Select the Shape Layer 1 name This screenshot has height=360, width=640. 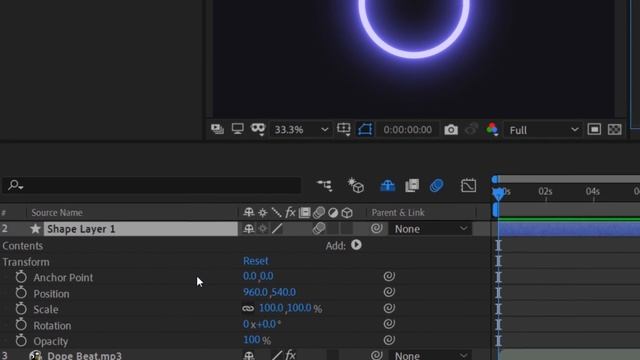click(x=81, y=229)
